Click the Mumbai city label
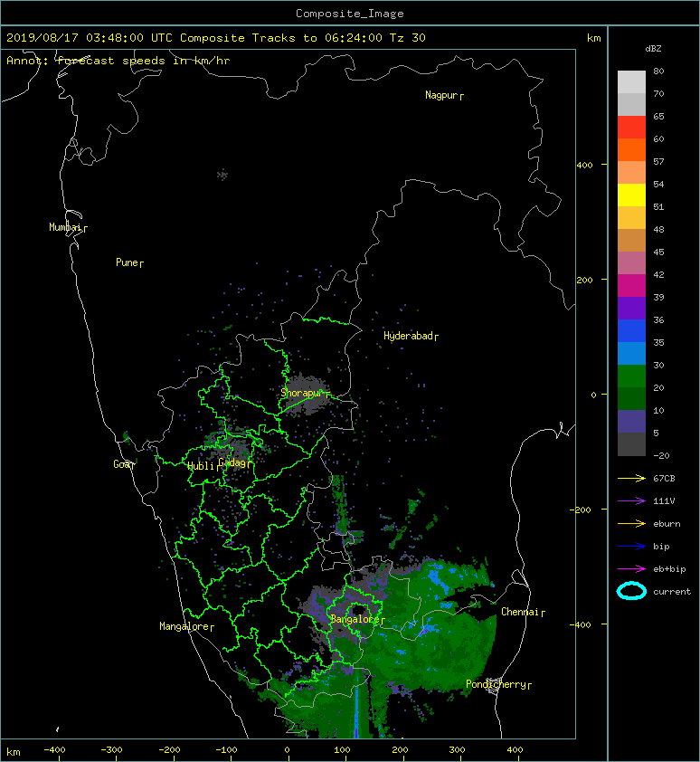 tap(65, 227)
